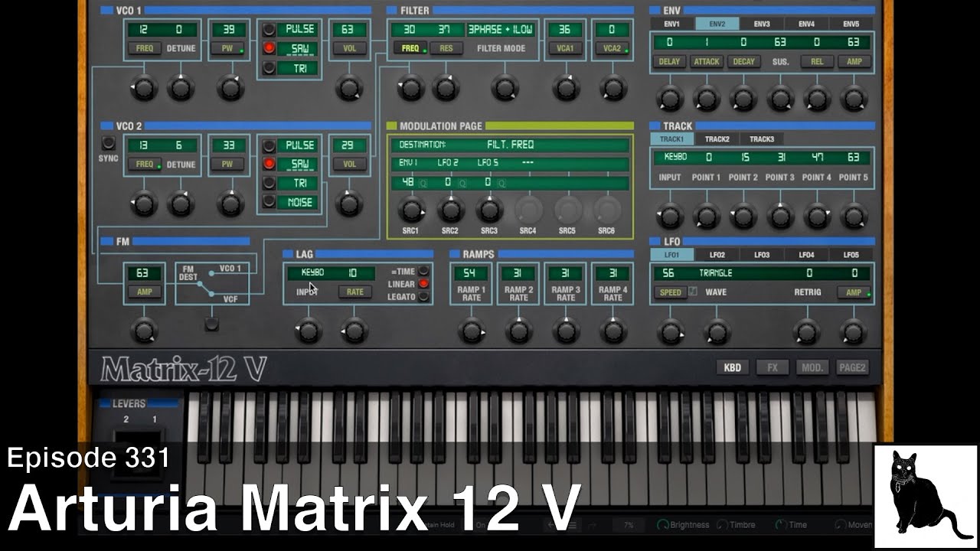Open FILTER MODE 3PHASE + 1LOW selector
Image resolution: width=980 pixels, height=551 pixels.
point(501,30)
